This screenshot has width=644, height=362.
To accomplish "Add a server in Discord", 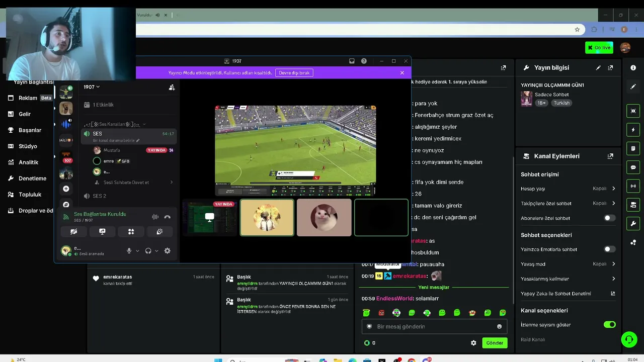I will tap(66, 189).
